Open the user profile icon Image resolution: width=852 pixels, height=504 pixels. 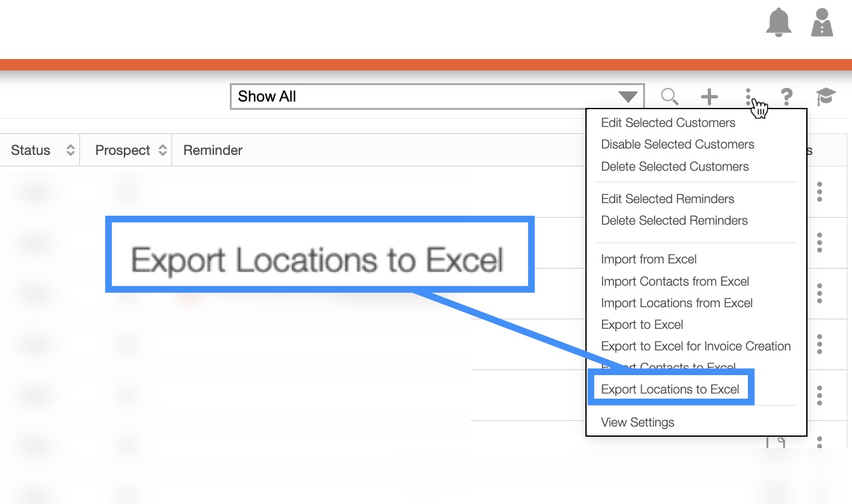(x=822, y=23)
